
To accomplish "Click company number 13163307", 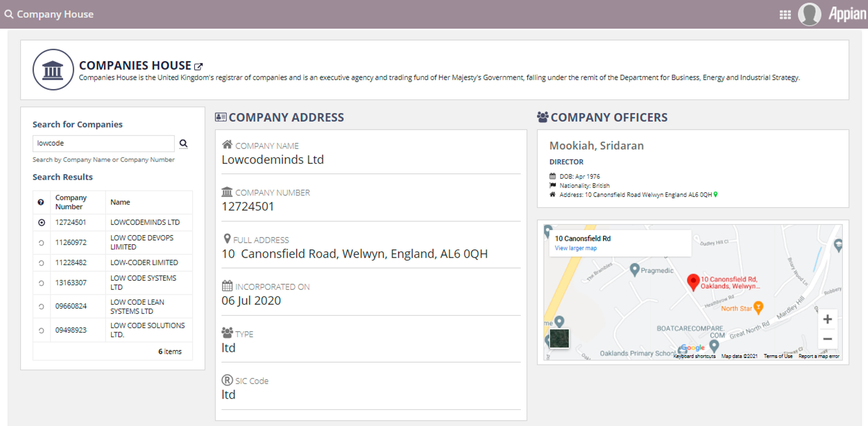I will [x=71, y=283].
